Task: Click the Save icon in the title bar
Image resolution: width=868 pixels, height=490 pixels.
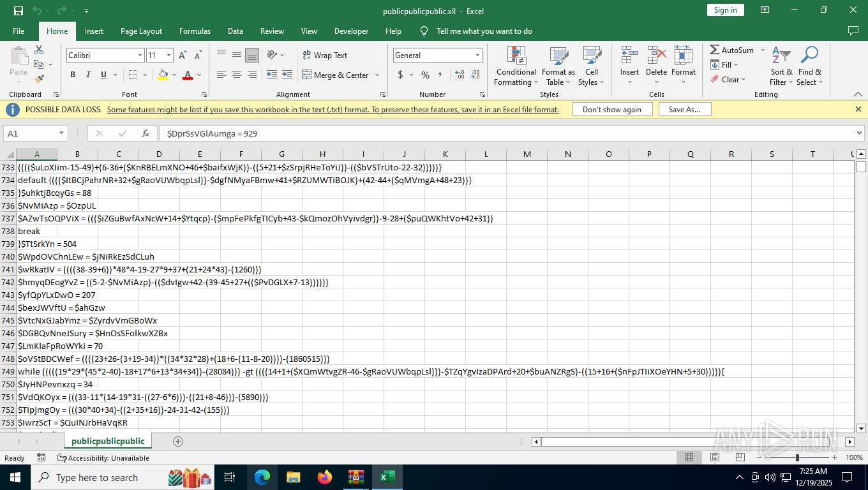Action: tap(19, 10)
